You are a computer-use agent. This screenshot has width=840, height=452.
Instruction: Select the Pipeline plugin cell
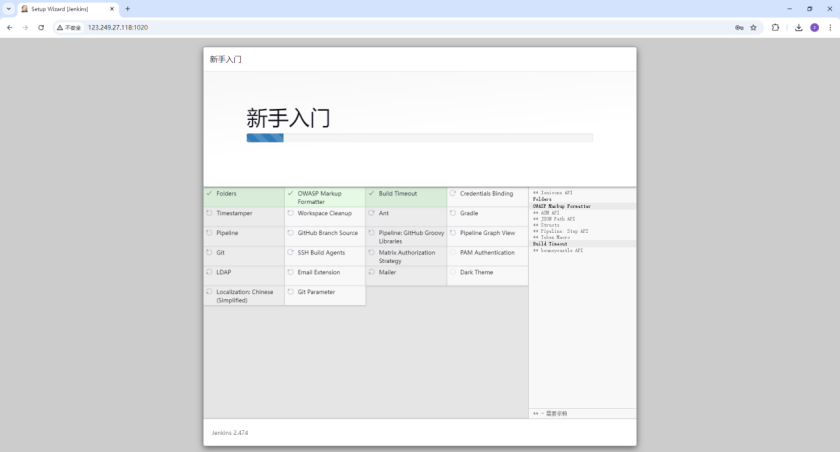[x=244, y=237]
